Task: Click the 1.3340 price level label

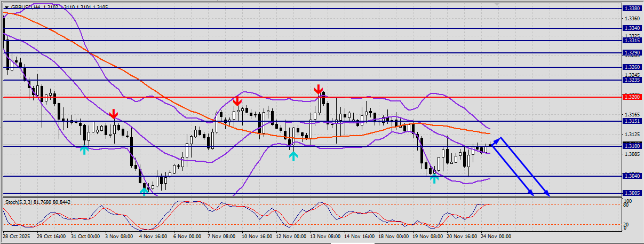Action: click(x=632, y=28)
